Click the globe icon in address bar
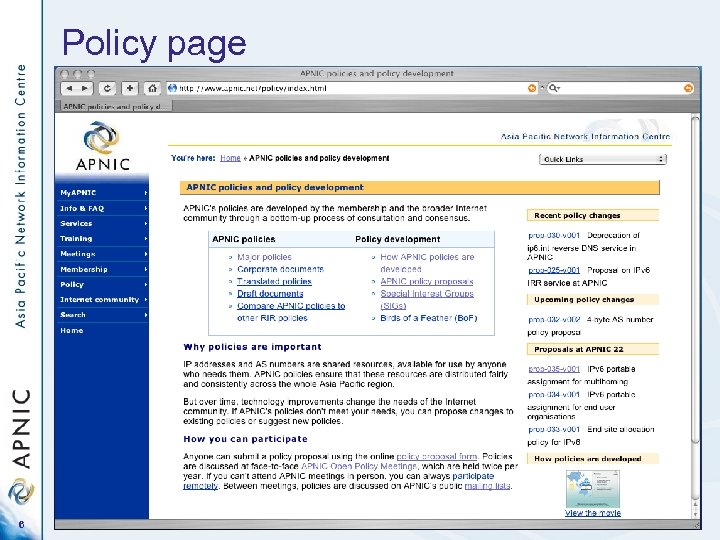 [x=172, y=88]
